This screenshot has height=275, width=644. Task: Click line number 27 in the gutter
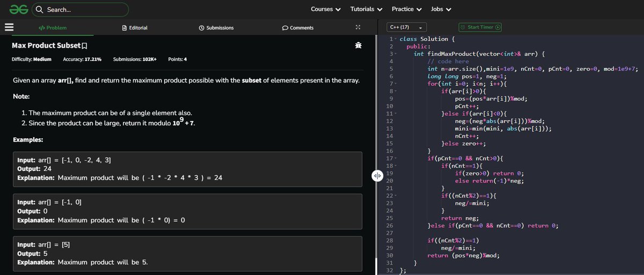(x=390, y=233)
